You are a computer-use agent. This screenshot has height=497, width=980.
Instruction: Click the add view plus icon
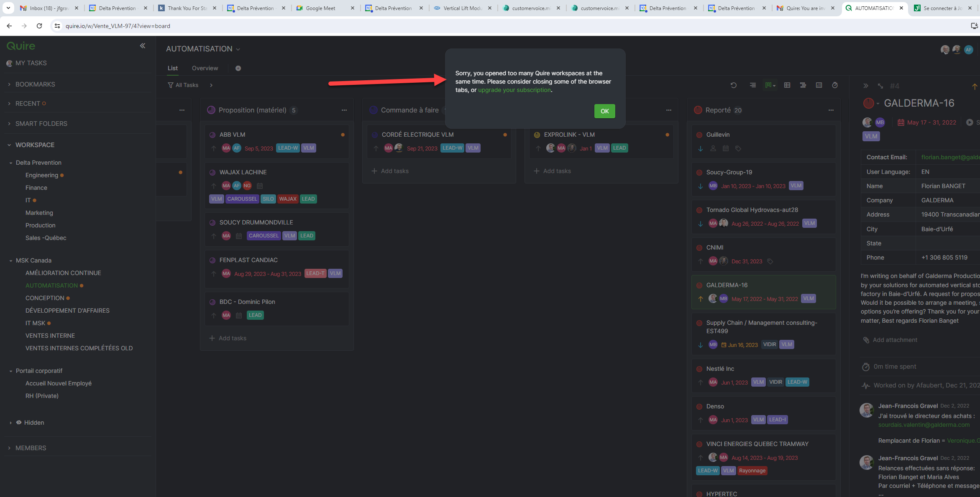coord(238,69)
